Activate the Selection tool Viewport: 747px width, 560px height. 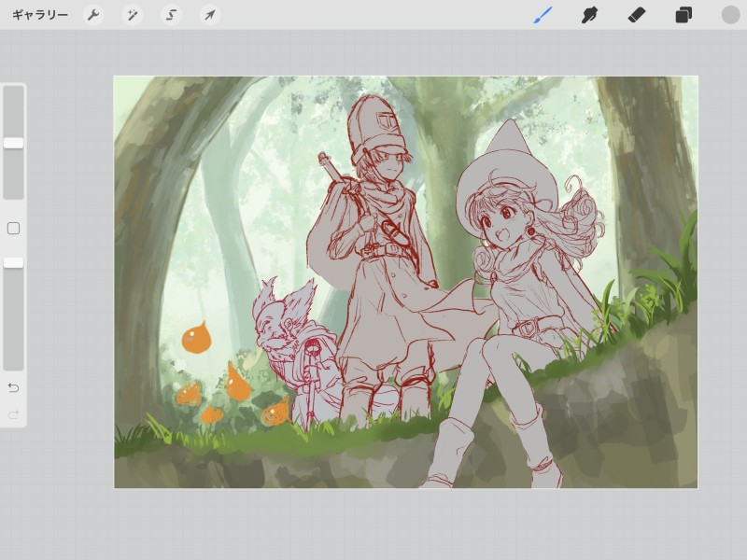coord(171,15)
